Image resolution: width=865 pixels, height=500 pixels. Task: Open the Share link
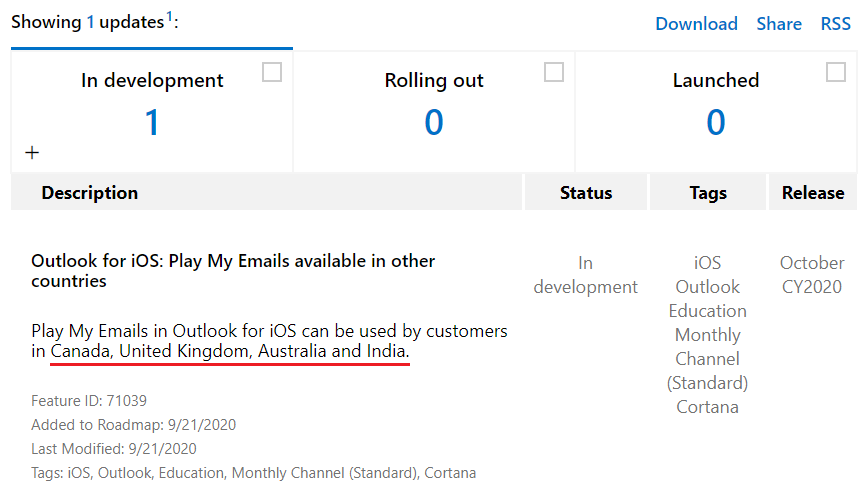(779, 24)
